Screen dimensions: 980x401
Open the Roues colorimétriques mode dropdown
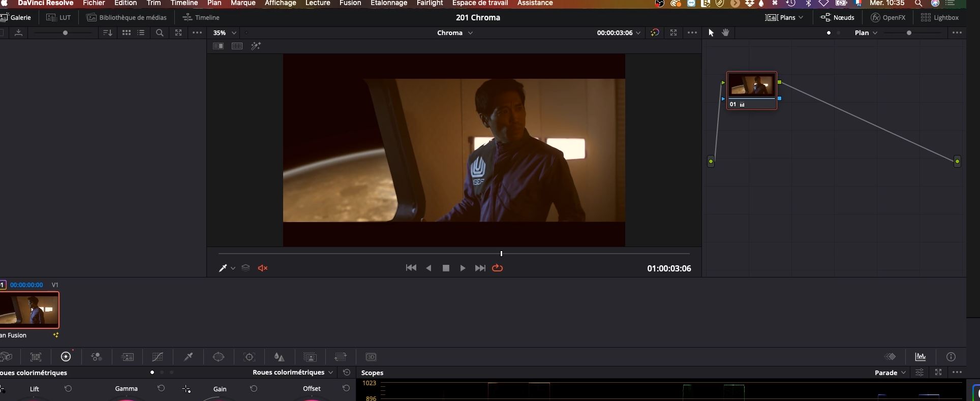click(x=293, y=373)
